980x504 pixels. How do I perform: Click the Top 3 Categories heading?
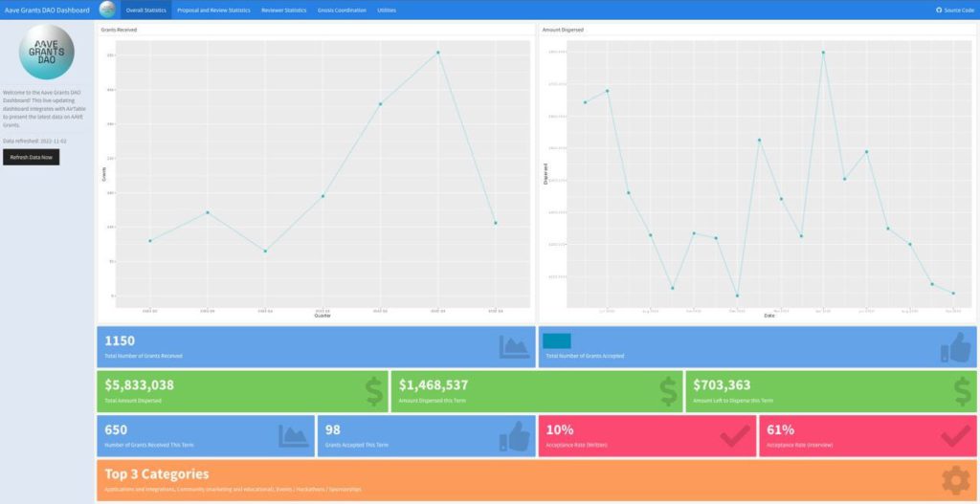tap(157, 474)
